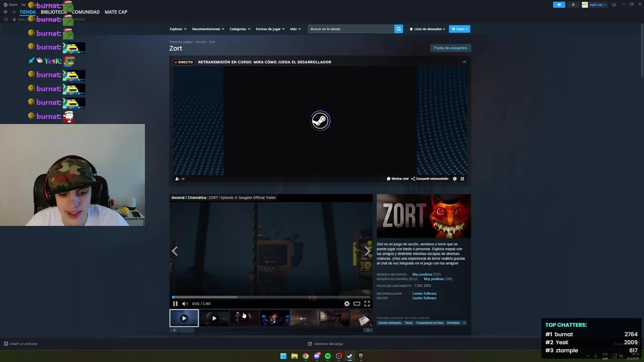Open Categorías dropdown menu

[240, 29]
